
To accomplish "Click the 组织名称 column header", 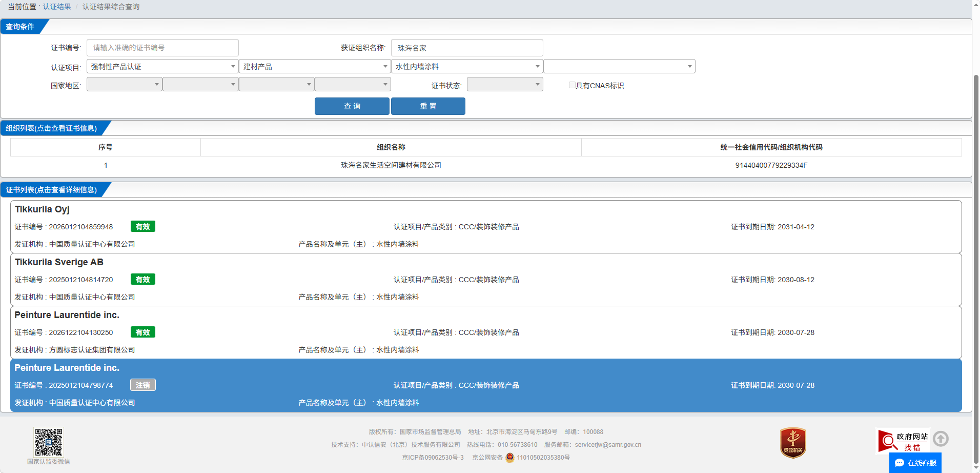I will [391, 147].
